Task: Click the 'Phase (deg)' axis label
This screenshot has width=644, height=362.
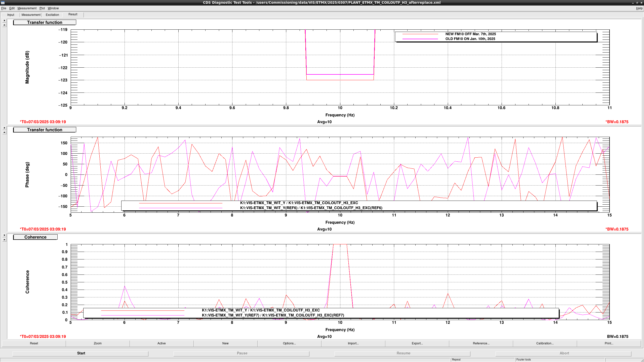Action: [x=27, y=174]
